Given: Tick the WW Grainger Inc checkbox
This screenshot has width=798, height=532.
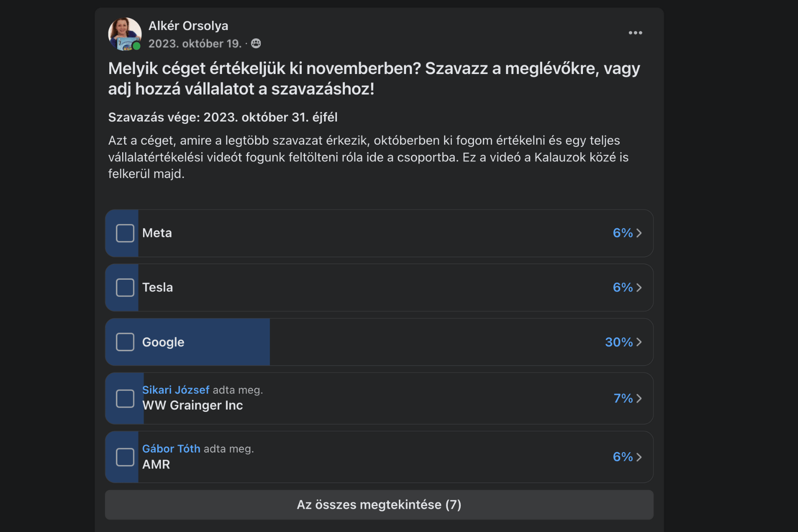Looking at the screenshot, I should (125, 399).
